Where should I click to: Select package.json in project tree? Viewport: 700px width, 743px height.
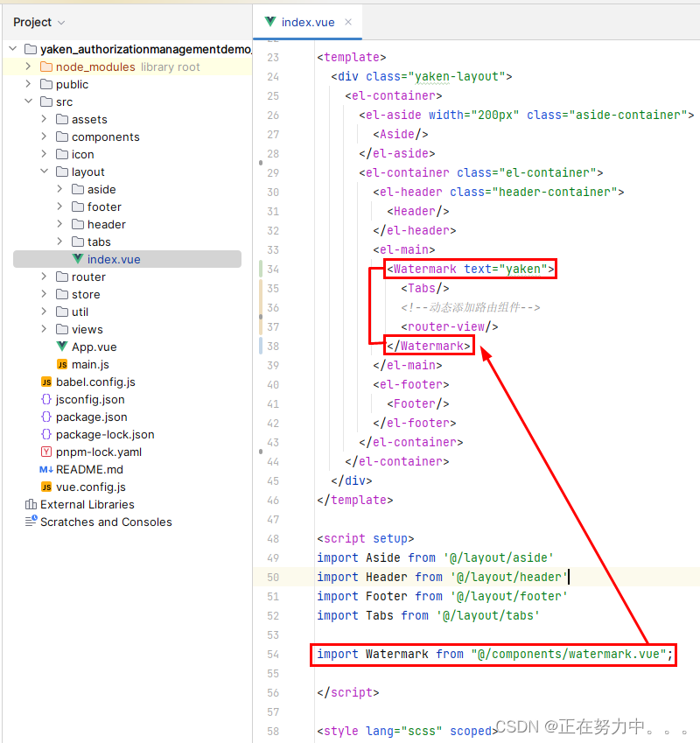click(91, 417)
